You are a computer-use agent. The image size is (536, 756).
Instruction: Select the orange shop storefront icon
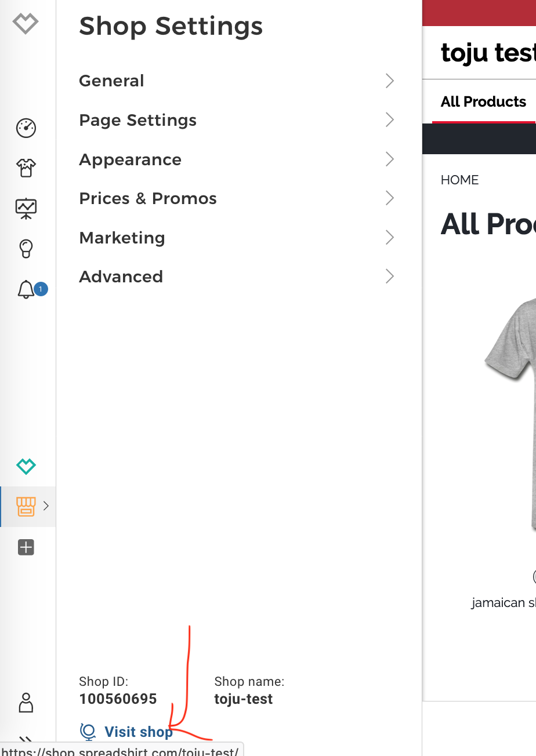coord(26,506)
